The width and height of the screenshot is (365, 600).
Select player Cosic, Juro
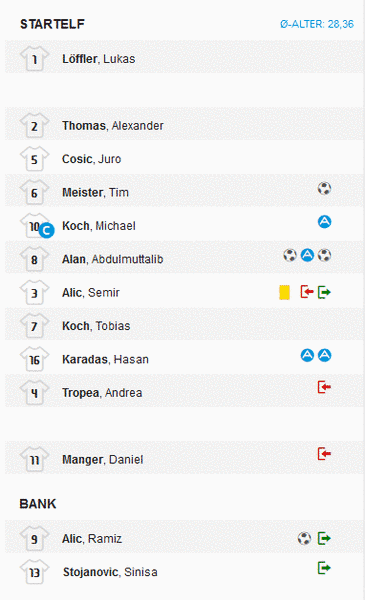92,159
